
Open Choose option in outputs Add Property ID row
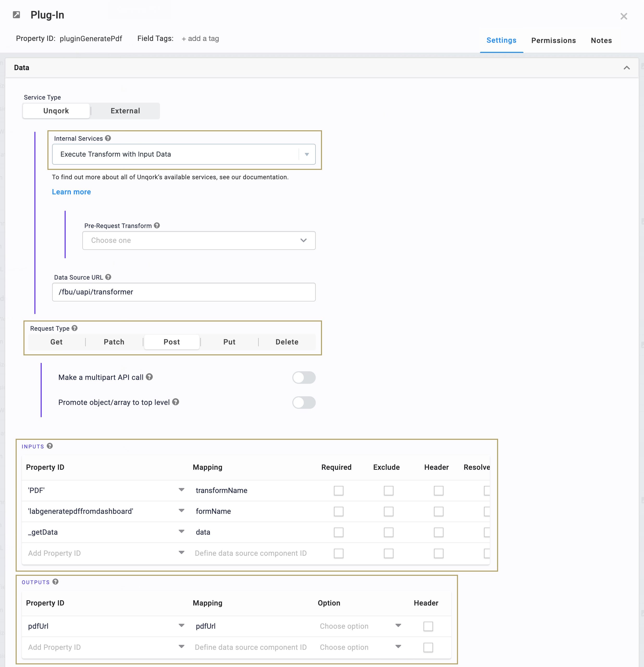coord(361,647)
